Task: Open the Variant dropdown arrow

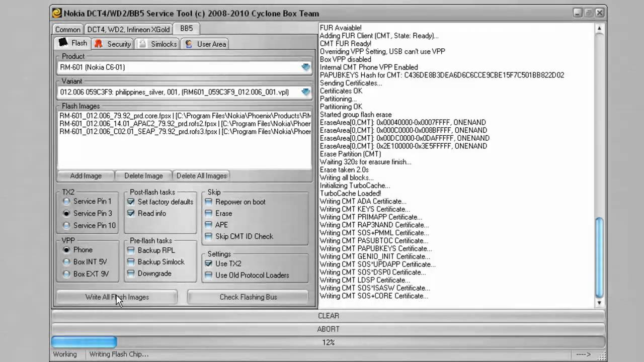Action: click(x=305, y=92)
